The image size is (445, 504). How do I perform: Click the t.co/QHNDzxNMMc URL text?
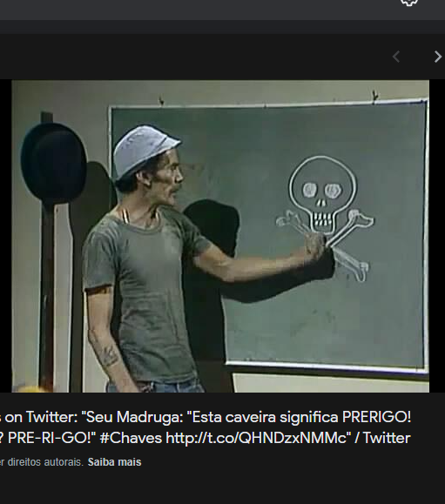[256, 438]
